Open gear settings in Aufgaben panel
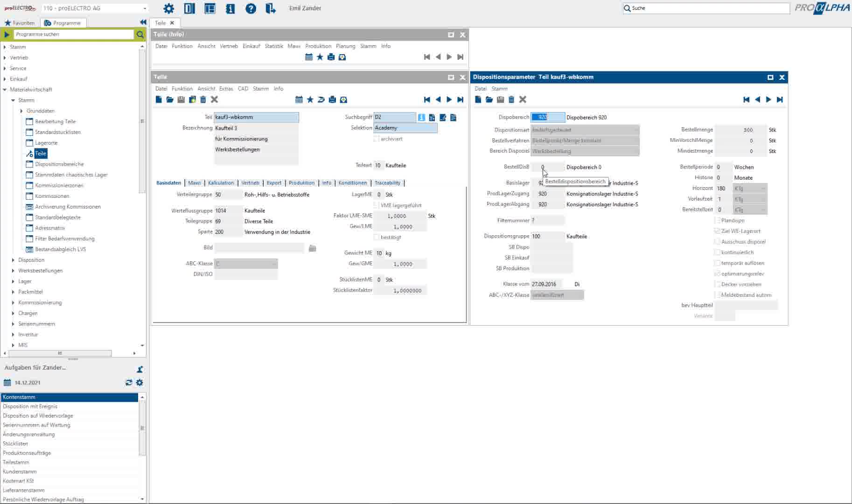 (x=140, y=383)
